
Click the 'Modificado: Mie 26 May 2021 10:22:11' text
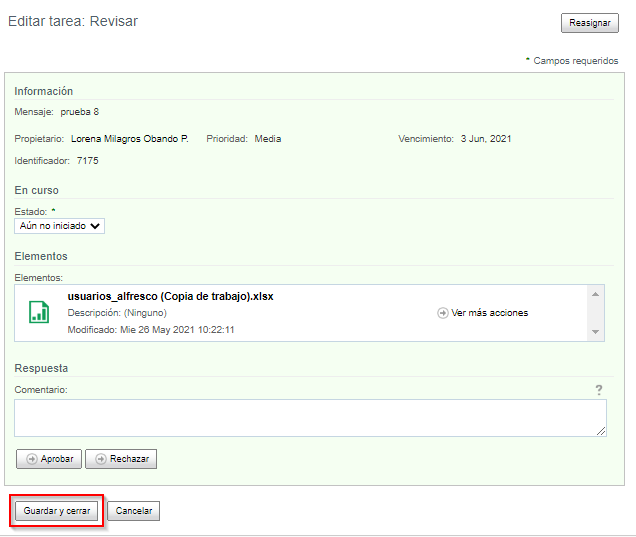tap(151, 330)
